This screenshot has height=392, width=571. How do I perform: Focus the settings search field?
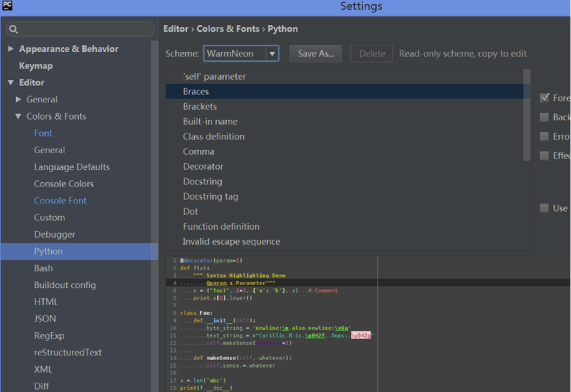(80, 29)
